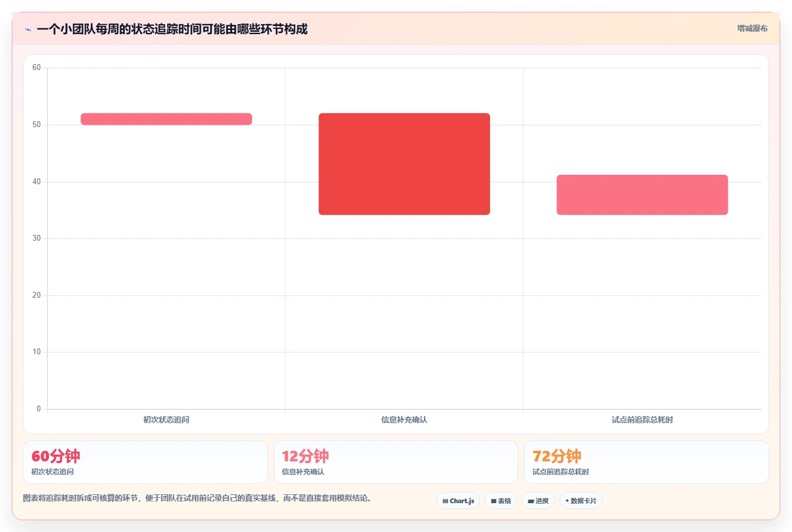Click the 增减瀑布 label in header
792x532 pixels.
coord(752,28)
